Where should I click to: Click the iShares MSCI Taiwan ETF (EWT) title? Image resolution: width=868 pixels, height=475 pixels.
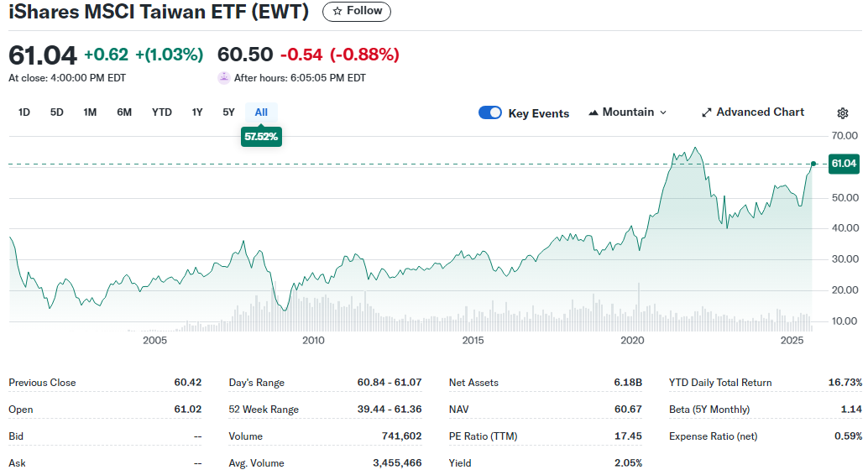click(159, 12)
